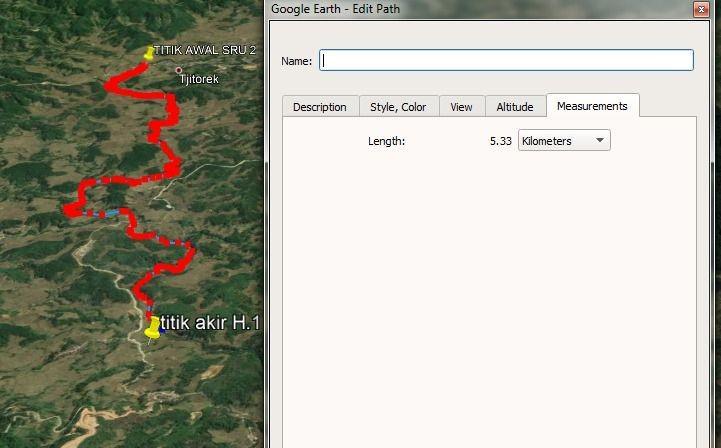
Task: Open the Style, Color tab
Action: 398,107
